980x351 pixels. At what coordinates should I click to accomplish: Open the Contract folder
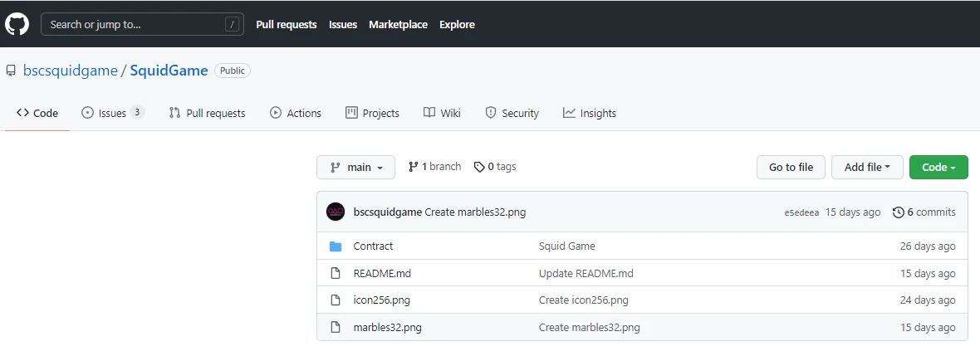click(373, 246)
